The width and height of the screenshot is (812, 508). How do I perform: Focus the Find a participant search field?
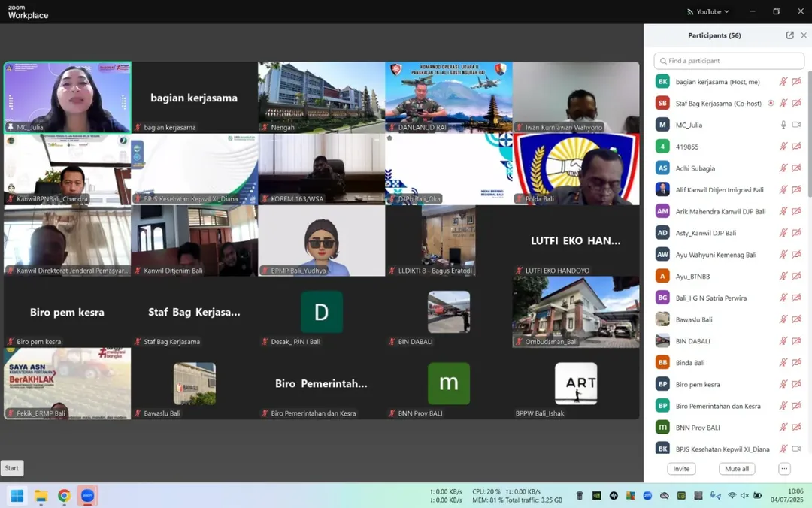[x=729, y=61]
